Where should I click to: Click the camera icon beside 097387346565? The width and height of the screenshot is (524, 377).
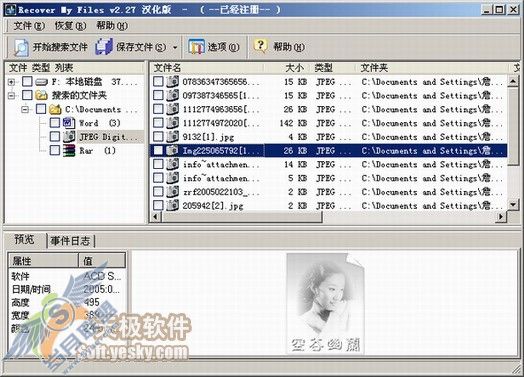pyautogui.click(x=172, y=95)
